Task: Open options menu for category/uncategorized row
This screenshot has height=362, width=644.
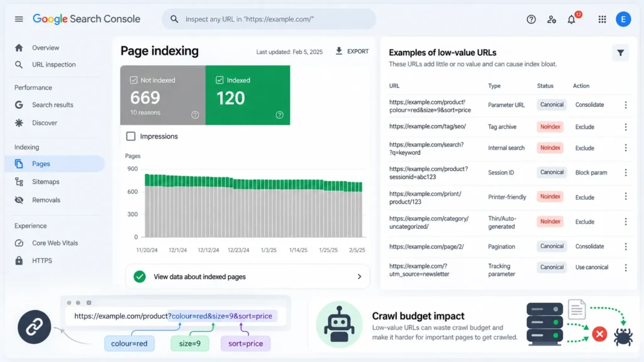Action: click(x=626, y=222)
